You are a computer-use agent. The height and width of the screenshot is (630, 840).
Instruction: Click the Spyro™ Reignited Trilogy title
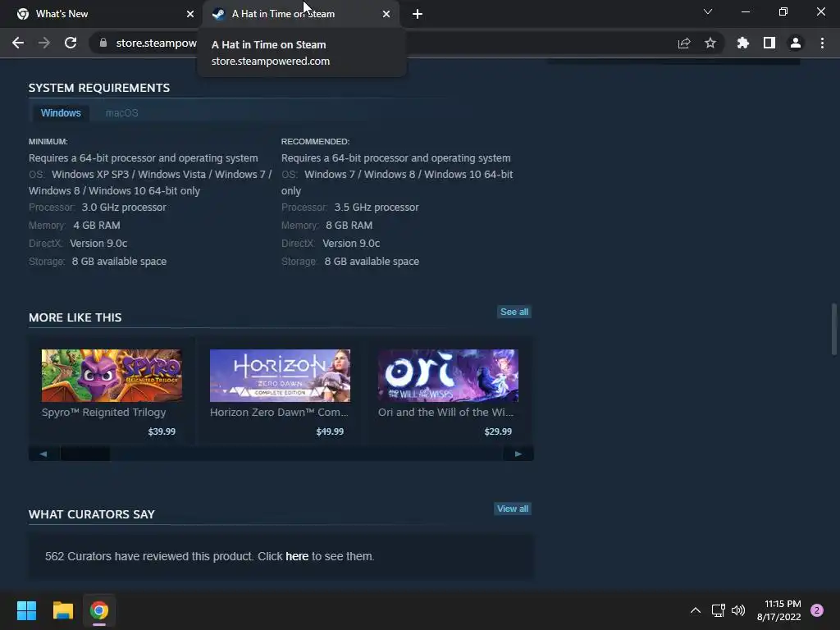tap(104, 412)
